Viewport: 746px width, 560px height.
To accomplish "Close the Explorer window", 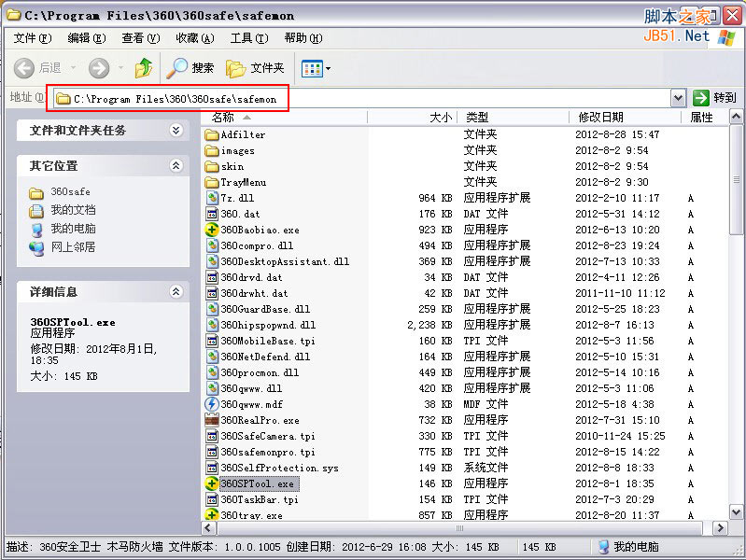I will click(x=732, y=16).
